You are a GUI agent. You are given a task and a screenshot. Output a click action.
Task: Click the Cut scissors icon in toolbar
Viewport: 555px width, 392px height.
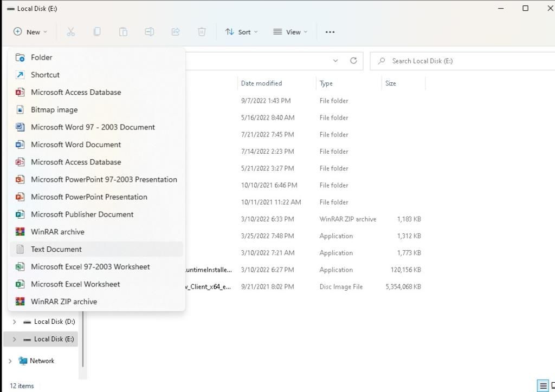71,32
